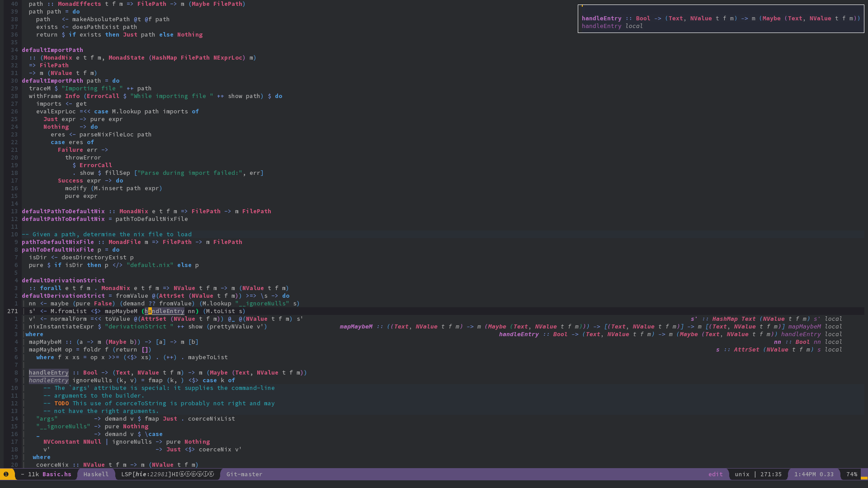Click current line number 271 in gutter

click(13, 311)
